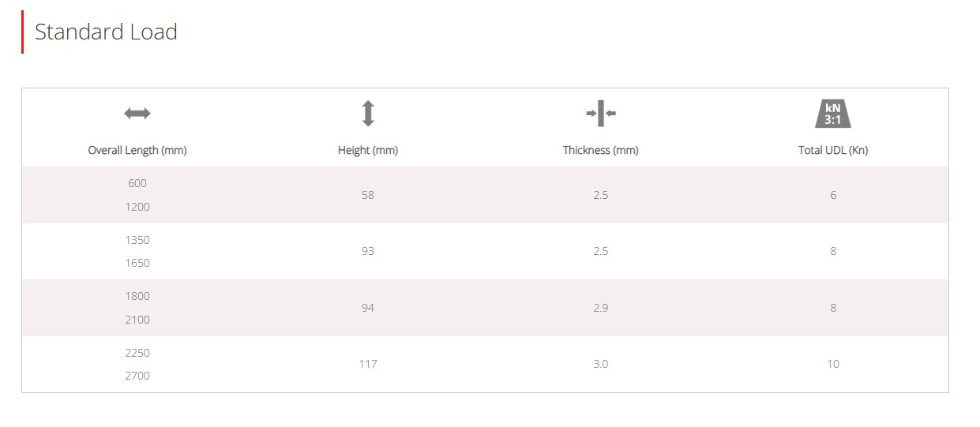This screenshot has height=427, width=980.
Task: Select the thickness value 3.0
Action: (x=601, y=364)
